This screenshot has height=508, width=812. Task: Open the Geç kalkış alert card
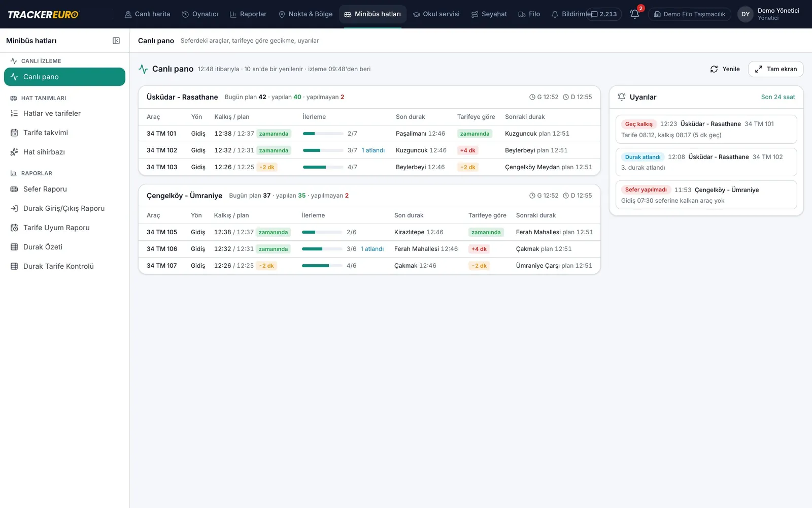point(706,129)
